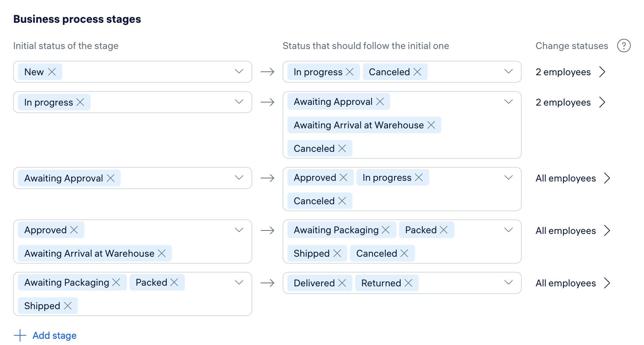
Task: Open 2 employees setting for New stage
Action: (570, 72)
